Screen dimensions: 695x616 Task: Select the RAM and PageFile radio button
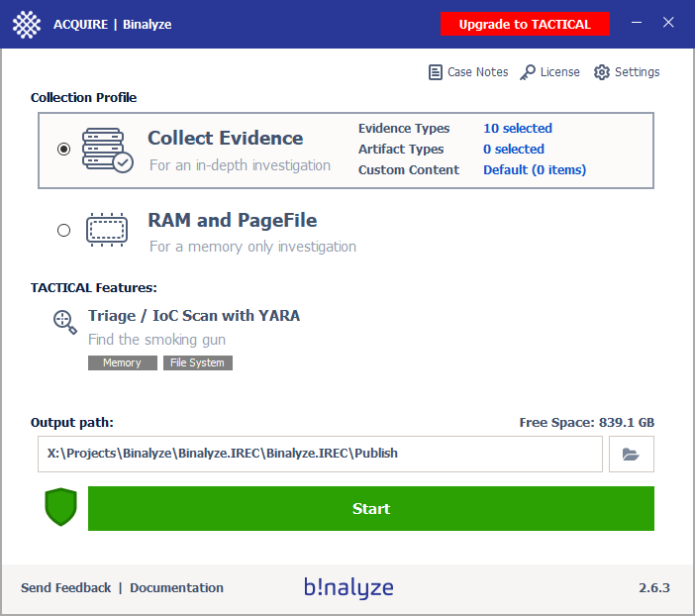tap(64, 230)
